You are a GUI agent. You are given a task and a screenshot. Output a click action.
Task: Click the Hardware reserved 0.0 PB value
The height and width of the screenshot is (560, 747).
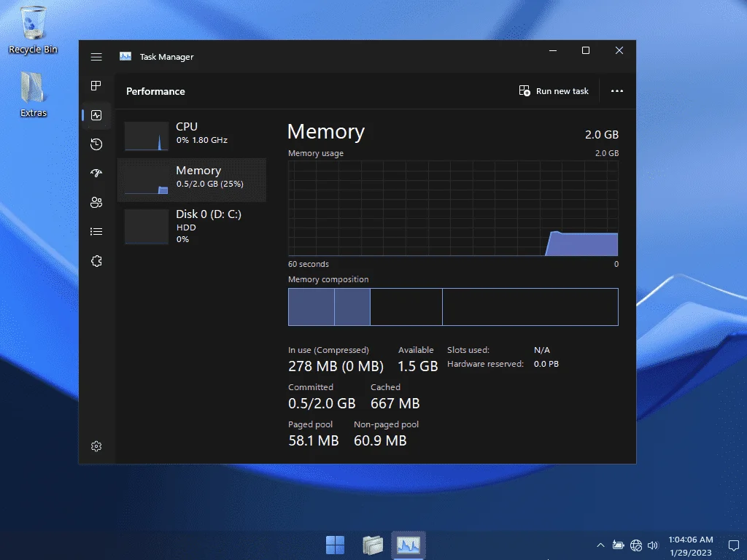pos(546,364)
